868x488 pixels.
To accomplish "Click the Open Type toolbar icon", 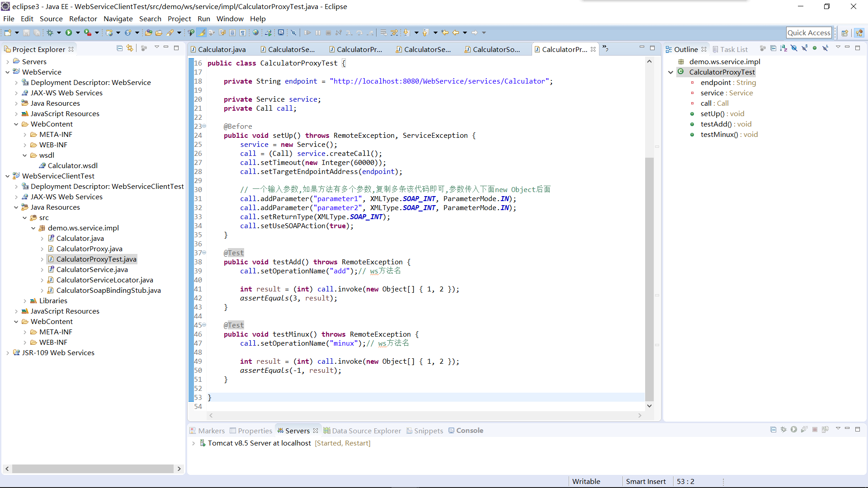I will point(148,33).
